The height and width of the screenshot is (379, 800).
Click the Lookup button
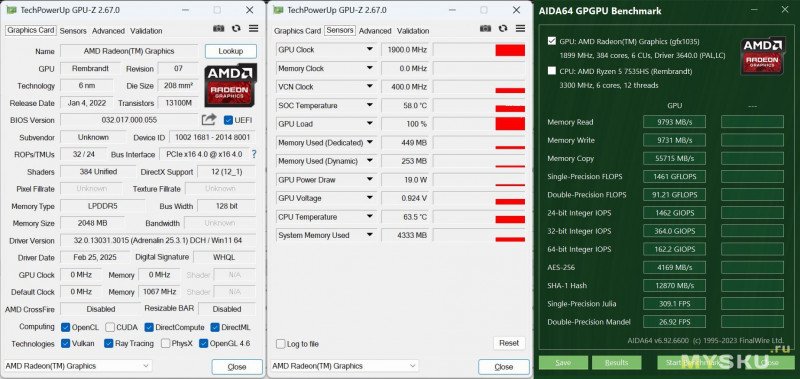tap(231, 51)
